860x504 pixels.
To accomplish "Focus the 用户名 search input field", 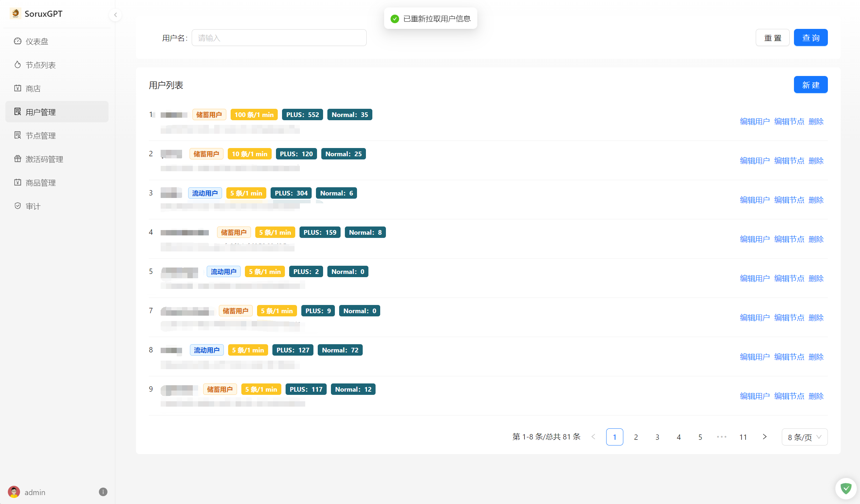I will pyautogui.click(x=279, y=38).
